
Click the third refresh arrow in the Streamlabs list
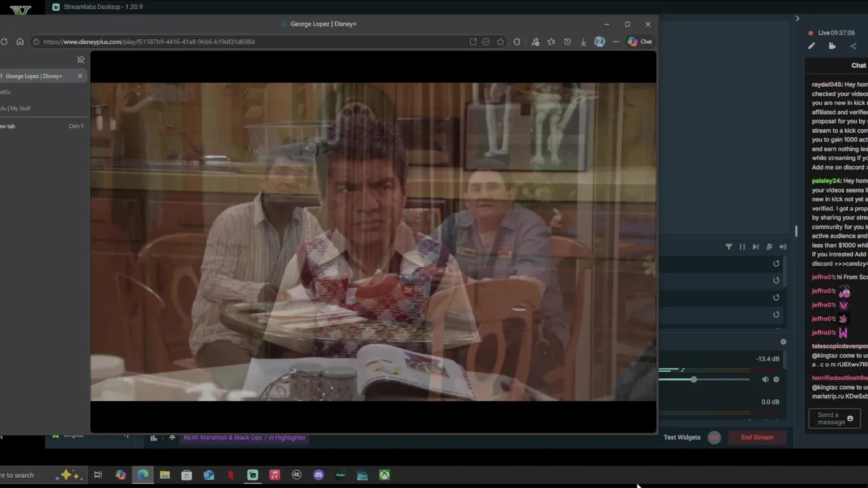[x=776, y=298]
